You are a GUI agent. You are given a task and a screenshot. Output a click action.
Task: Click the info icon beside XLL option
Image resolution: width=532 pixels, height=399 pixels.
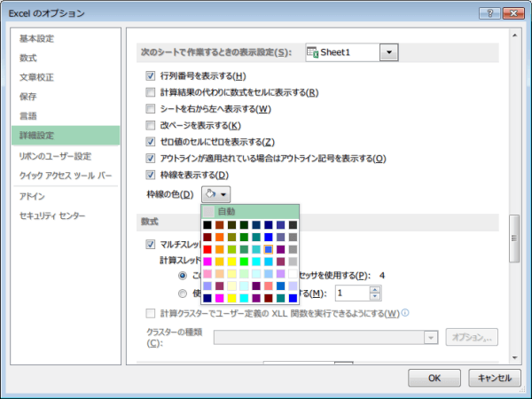coord(405,312)
